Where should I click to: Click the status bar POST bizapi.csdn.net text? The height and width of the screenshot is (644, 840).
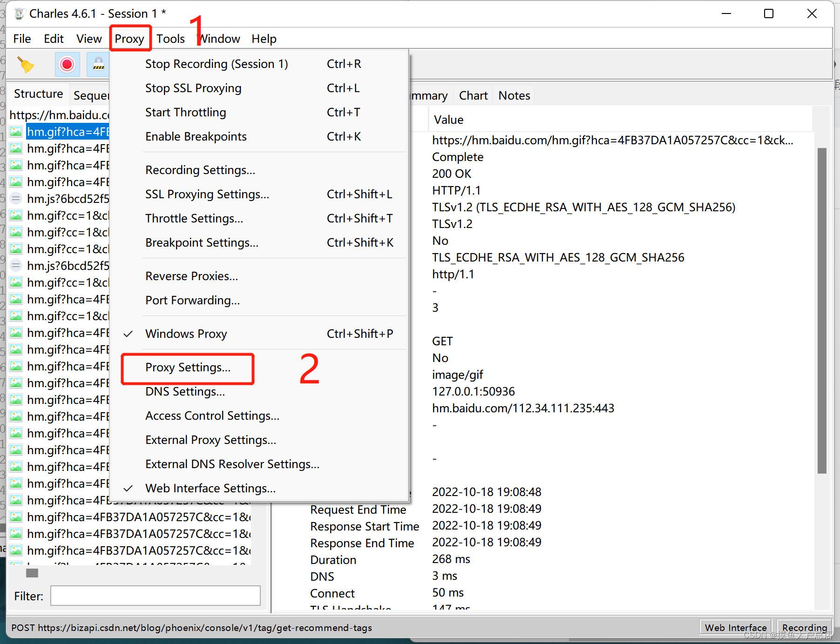192,628
